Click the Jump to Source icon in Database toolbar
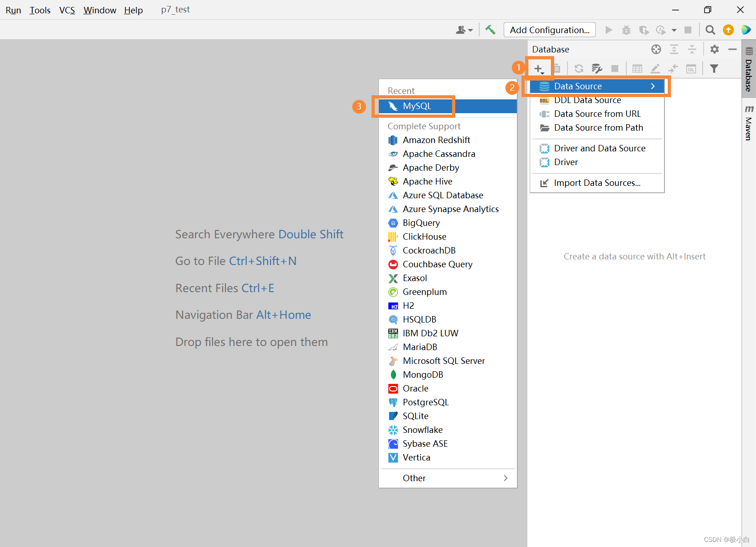756x547 pixels. click(x=673, y=69)
